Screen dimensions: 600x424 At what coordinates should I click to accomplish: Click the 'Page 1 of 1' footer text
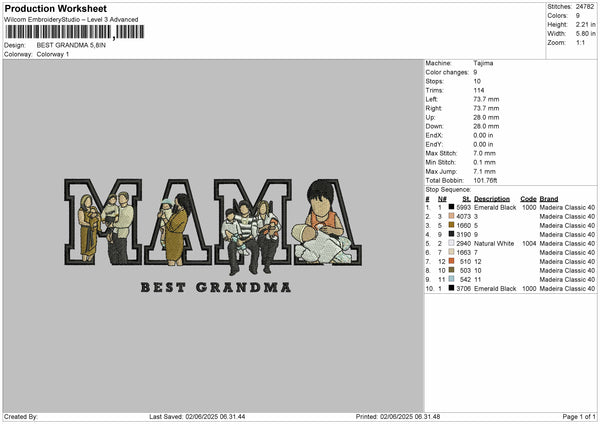click(579, 416)
